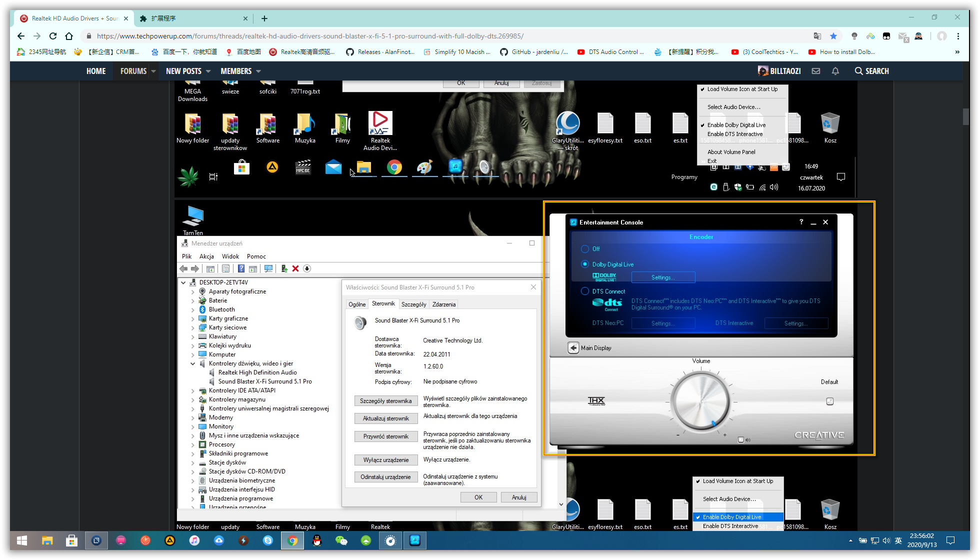
Task: Open the DTS Audio Control bookmark
Action: coord(610,52)
